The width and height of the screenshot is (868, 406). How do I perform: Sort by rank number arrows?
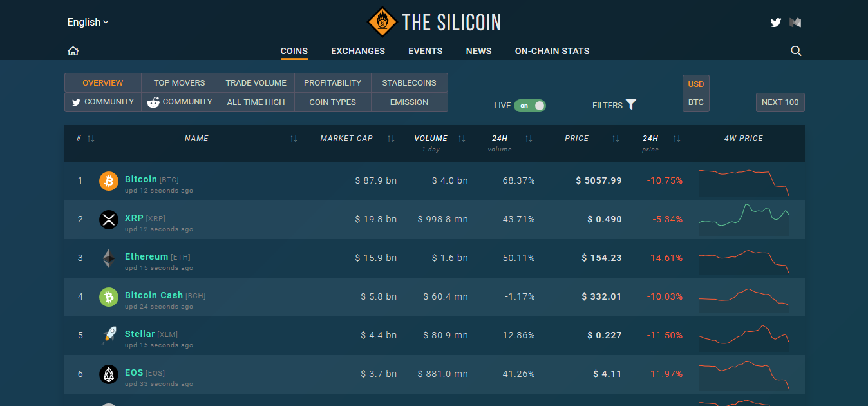pos(91,139)
